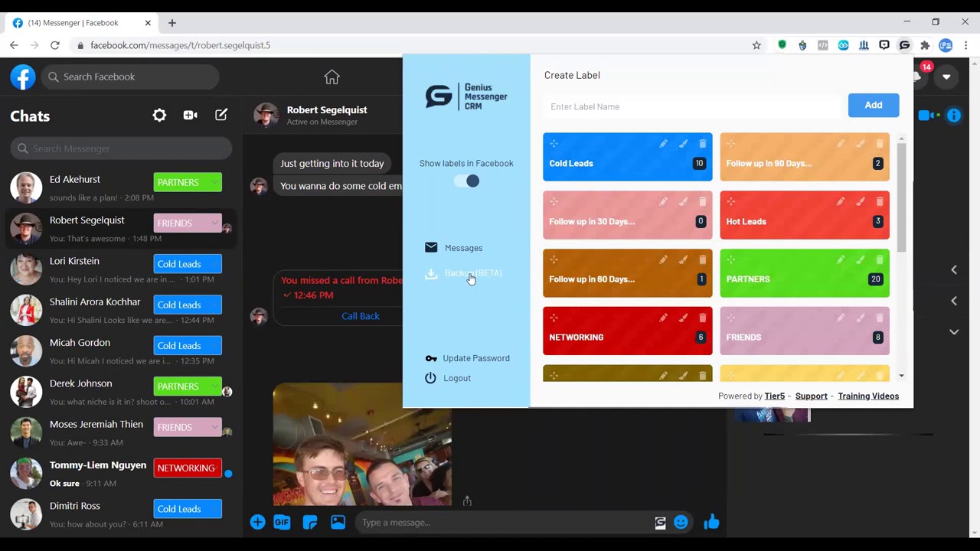This screenshot has height=551, width=980.
Task: Click Call Back for missed call
Action: [x=360, y=316]
